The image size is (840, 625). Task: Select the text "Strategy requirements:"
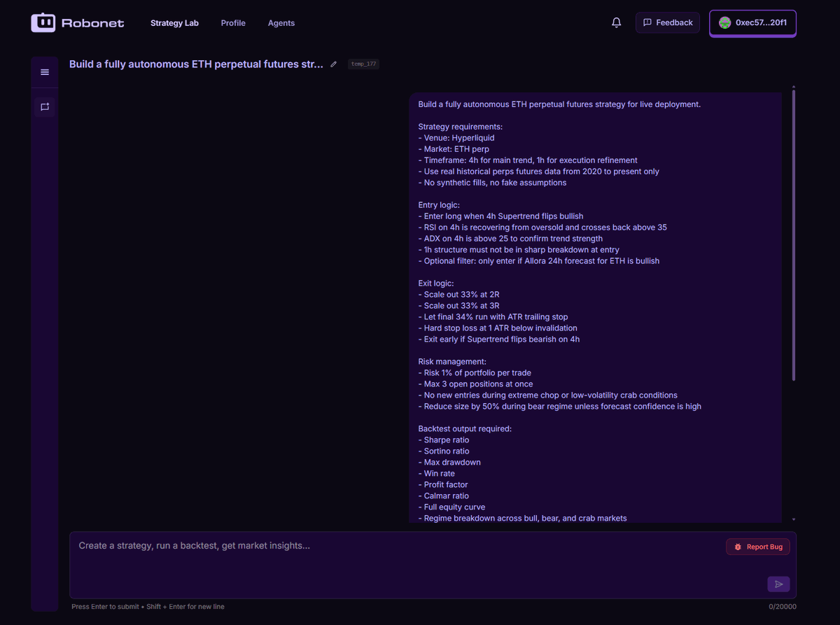click(x=461, y=127)
